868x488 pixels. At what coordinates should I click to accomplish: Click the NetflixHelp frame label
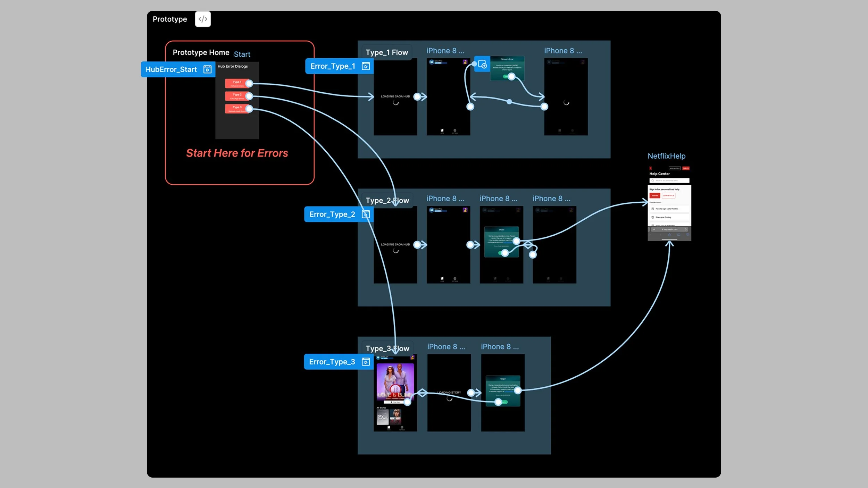pyautogui.click(x=666, y=156)
